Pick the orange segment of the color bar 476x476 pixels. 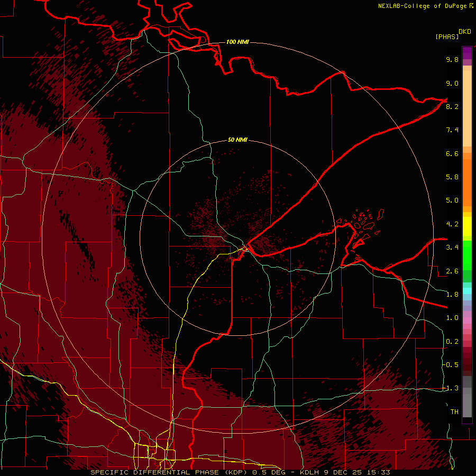point(467,182)
